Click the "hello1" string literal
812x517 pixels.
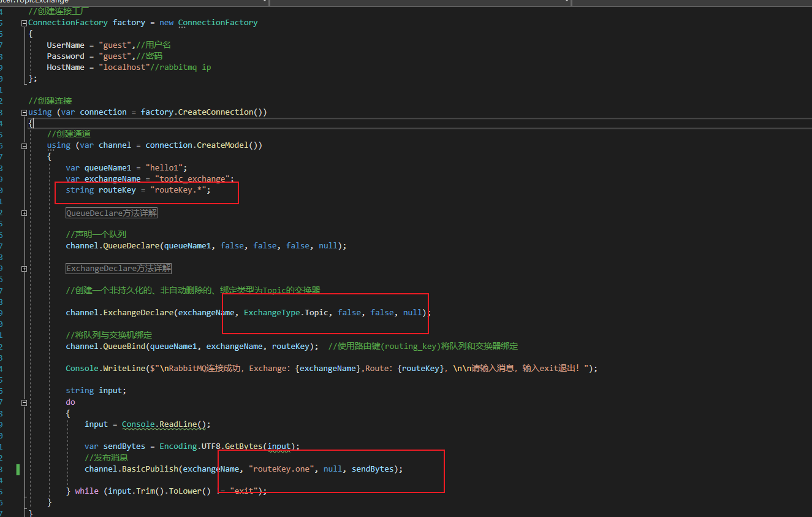pos(164,167)
